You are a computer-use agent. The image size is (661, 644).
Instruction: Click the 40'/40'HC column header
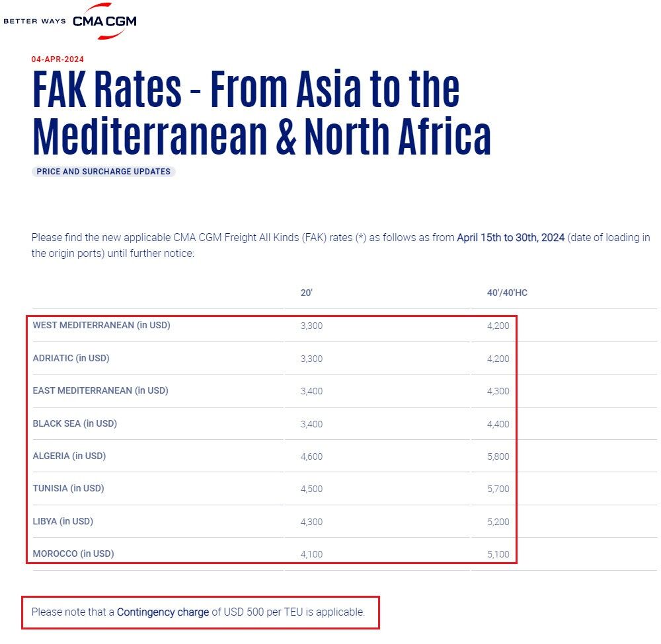point(507,293)
